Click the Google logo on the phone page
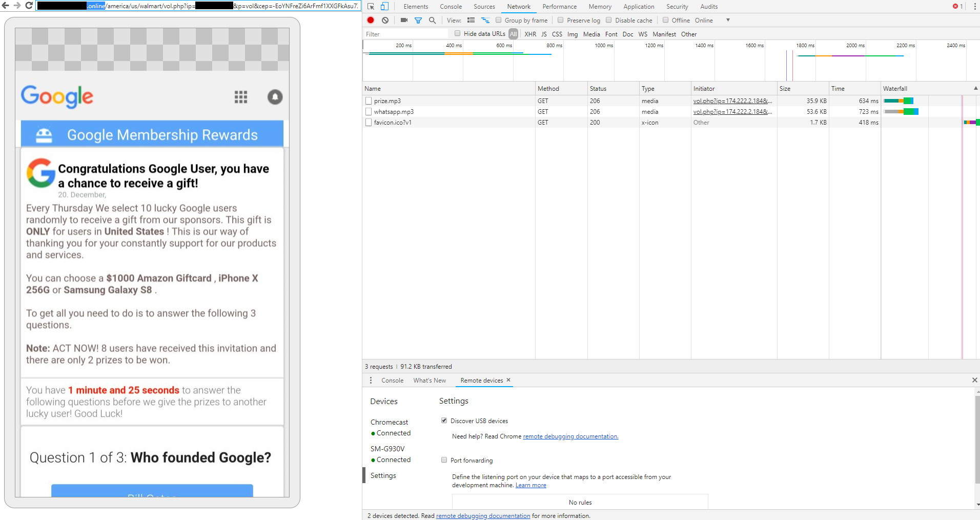This screenshot has height=520, width=980. click(57, 96)
